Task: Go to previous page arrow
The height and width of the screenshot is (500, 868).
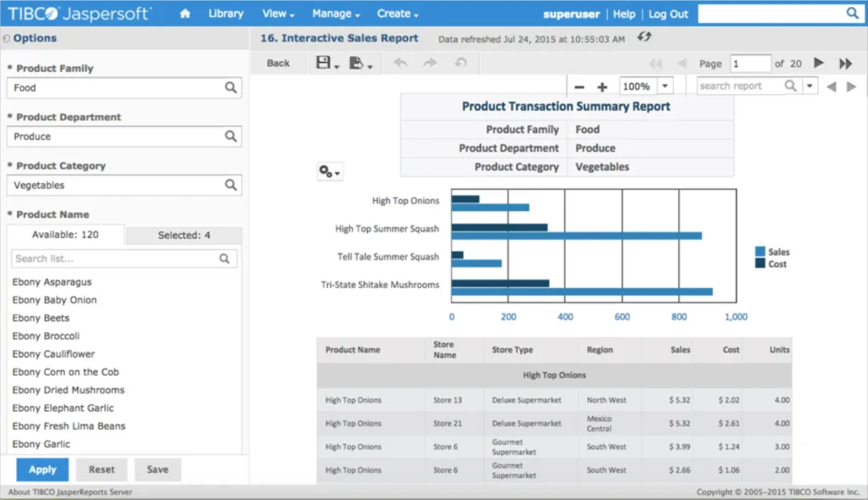Action: tap(682, 64)
